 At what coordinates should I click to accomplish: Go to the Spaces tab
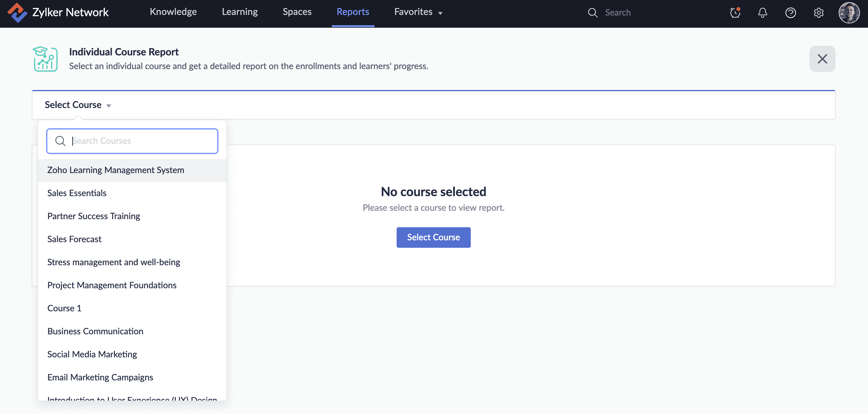coord(297,12)
